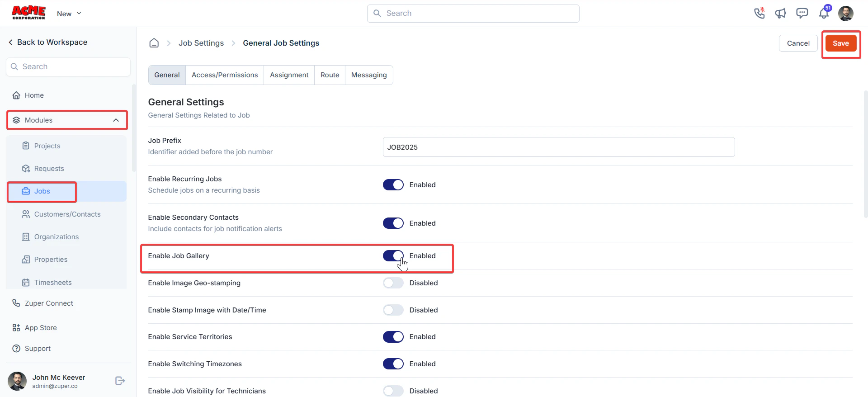Screen dimensions: 868x397
Task: Open user profile avatar in top bar
Action: (x=845, y=13)
